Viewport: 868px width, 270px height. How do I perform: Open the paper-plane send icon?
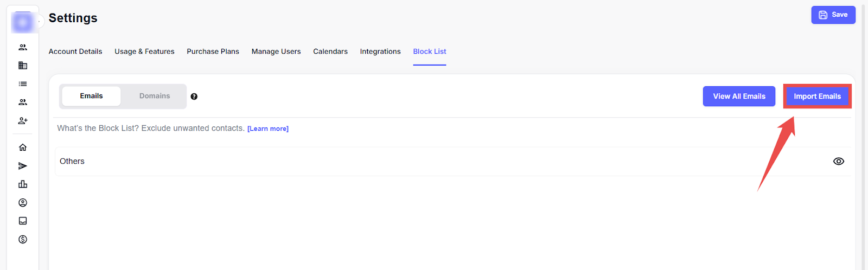(x=23, y=166)
